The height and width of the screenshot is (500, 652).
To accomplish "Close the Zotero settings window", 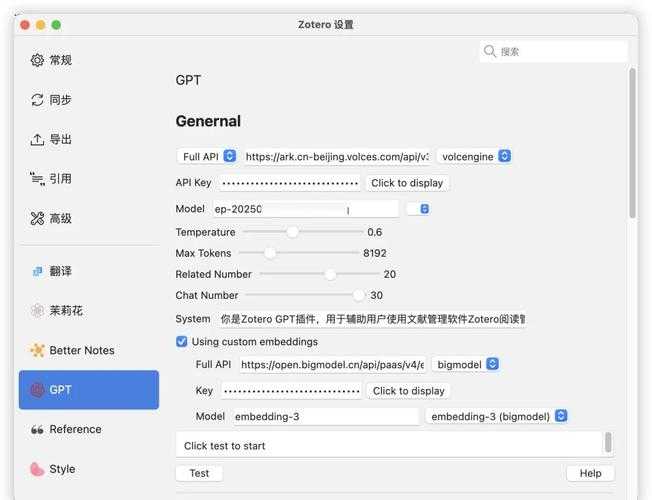I will tap(25, 25).
